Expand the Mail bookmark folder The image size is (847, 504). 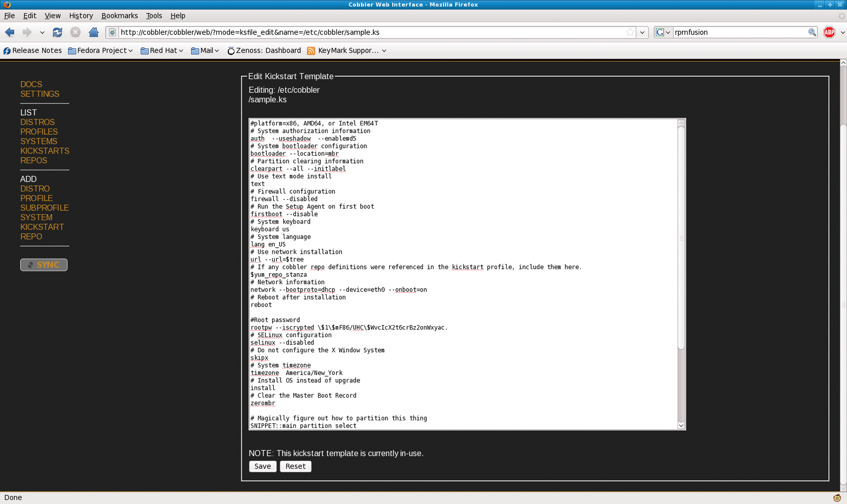coord(205,51)
